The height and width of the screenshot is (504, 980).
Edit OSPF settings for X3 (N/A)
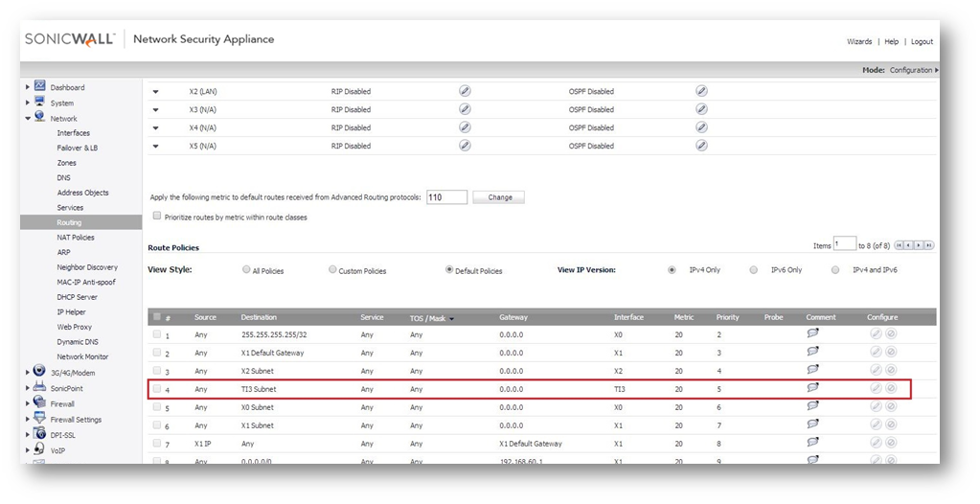coord(701,109)
